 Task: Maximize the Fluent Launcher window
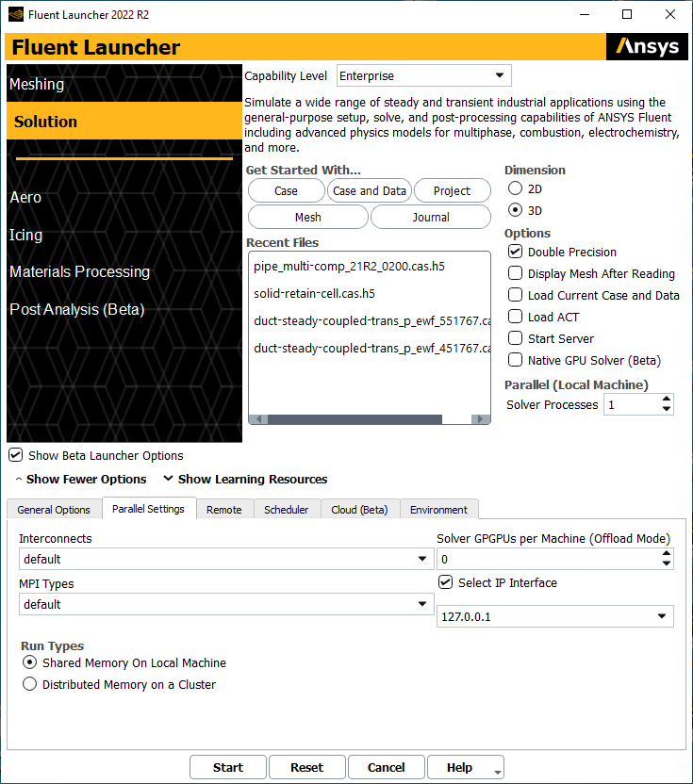point(626,14)
